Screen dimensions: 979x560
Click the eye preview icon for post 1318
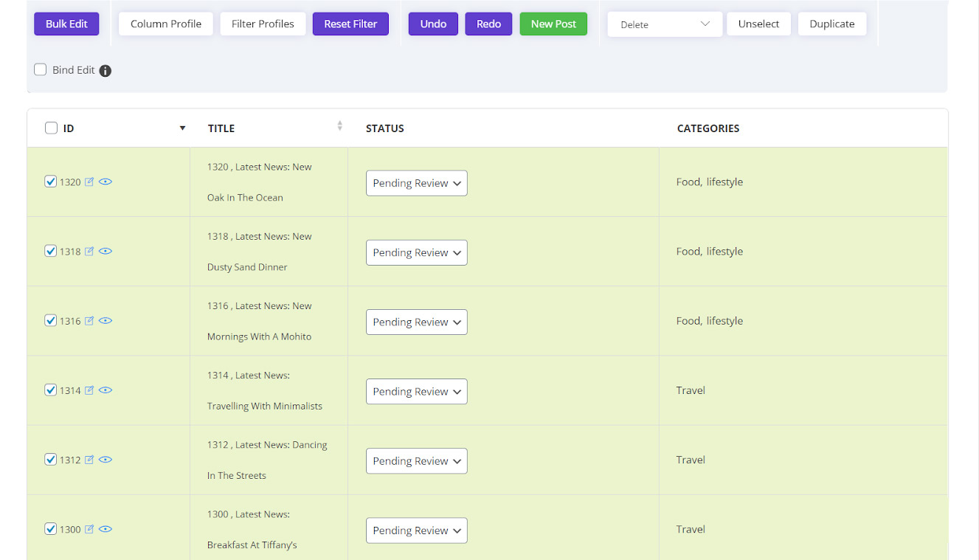pos(105,251)
